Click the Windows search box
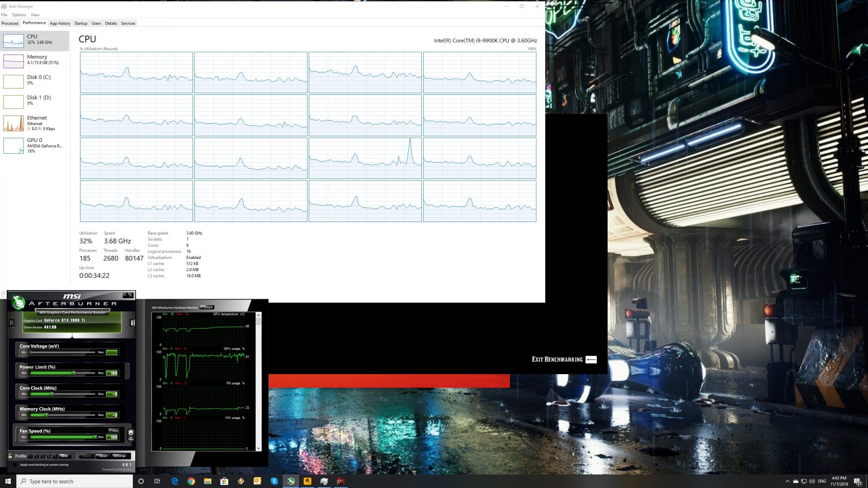The image size is (868, 488). [75, 481]
